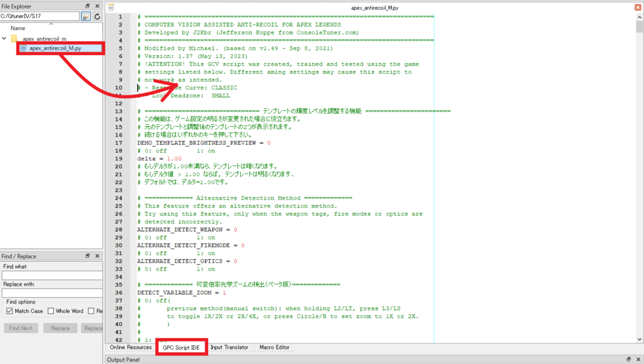Image resolution: width=644 pixels, height=364 pixels.
Task: Click the Name column header sort arrow
Action: (51, 24)
